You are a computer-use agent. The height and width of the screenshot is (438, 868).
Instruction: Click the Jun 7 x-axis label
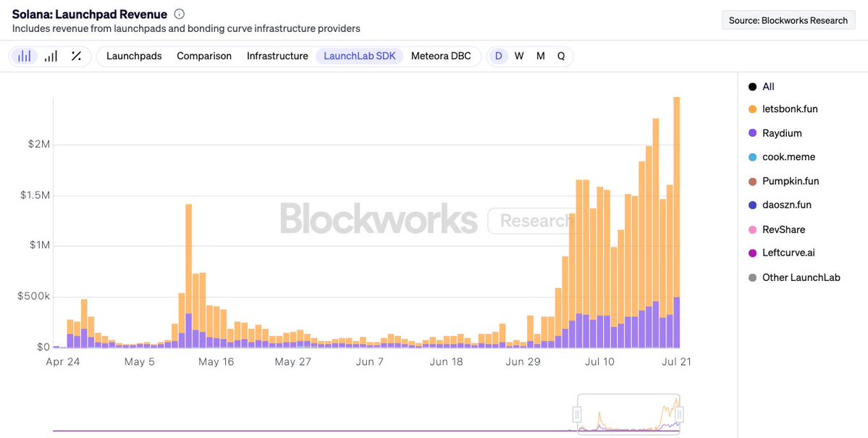click(369, 361)
